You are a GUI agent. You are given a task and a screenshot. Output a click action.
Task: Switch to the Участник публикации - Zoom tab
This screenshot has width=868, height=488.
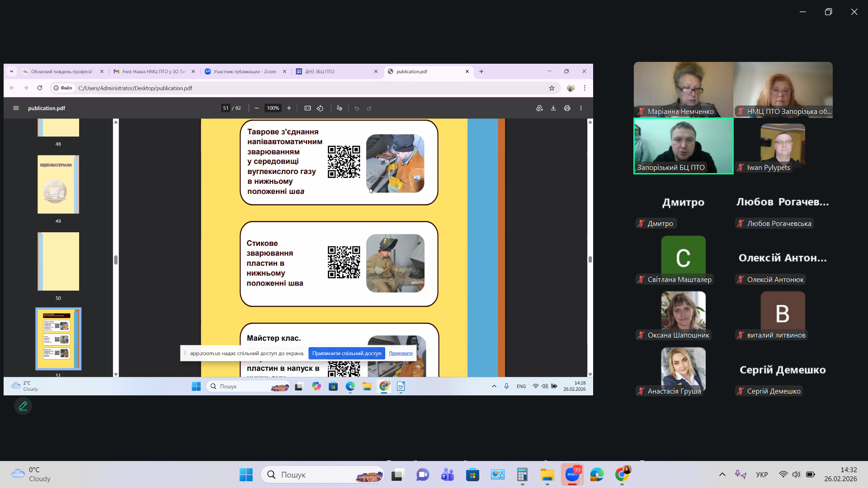pos(244,71)
